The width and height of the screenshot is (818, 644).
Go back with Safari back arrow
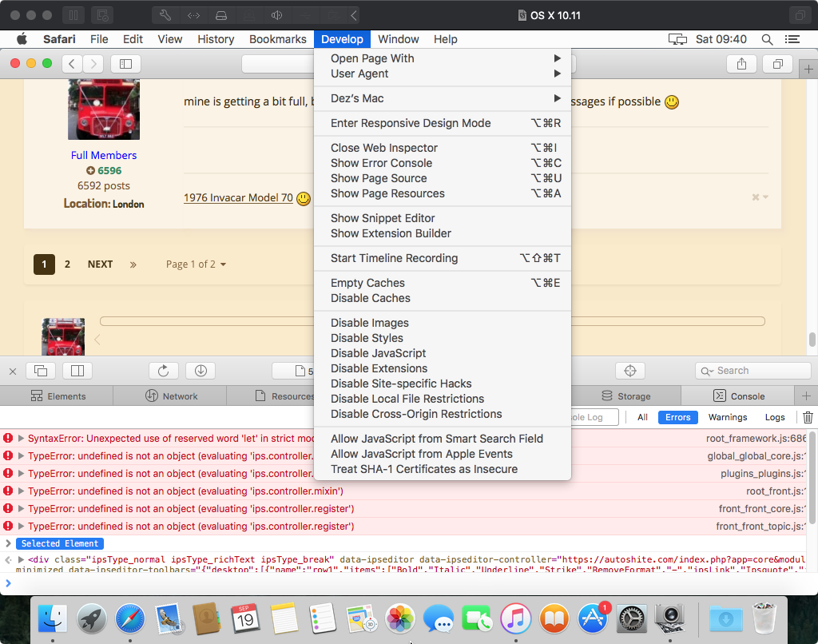tap(72, 64)
